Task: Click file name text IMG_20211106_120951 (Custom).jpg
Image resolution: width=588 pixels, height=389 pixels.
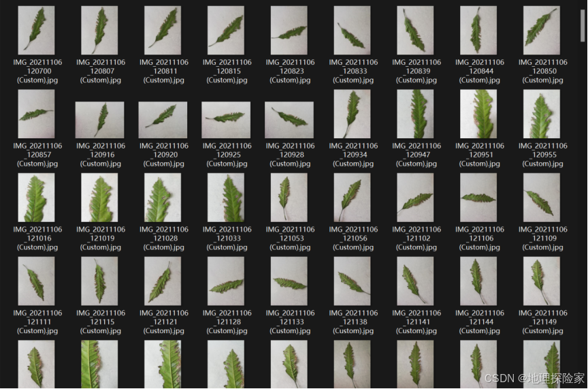Action: click(480, 155)
